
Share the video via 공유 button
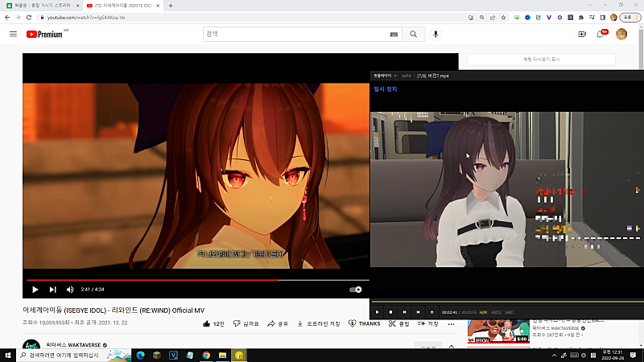tap(278, 324)
